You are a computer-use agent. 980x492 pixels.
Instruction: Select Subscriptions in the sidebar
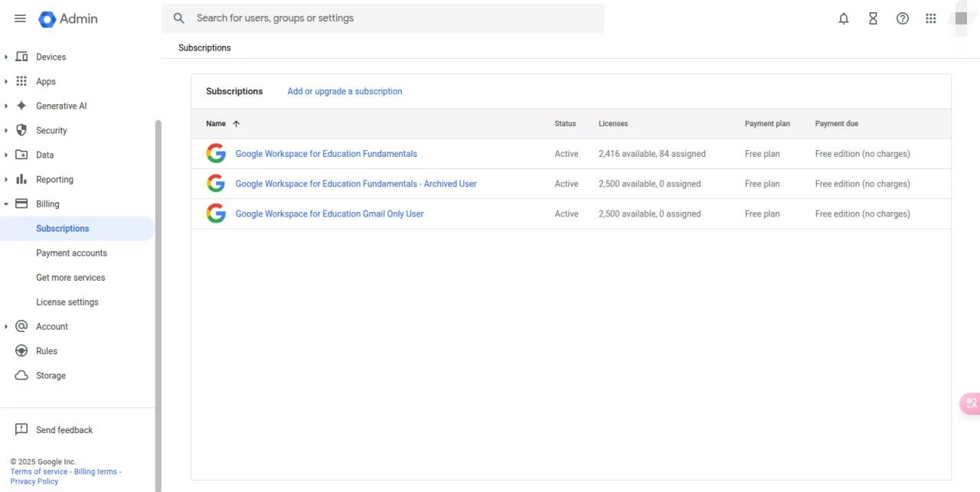[x=77, y=228]
